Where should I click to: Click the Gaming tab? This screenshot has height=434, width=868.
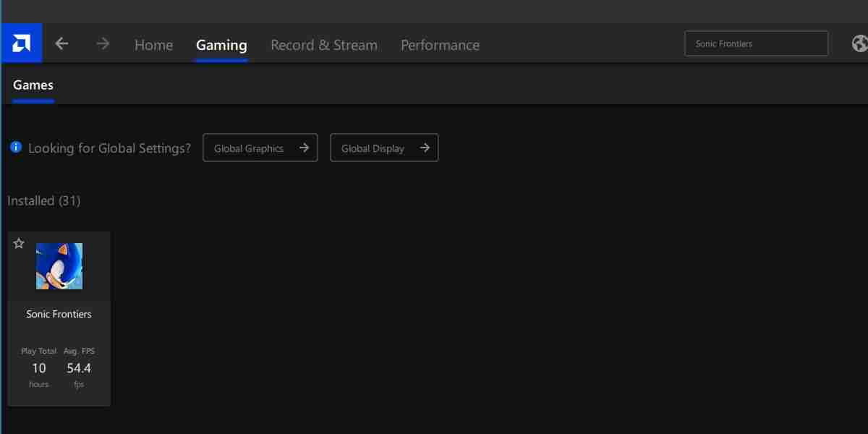(221, 44)
